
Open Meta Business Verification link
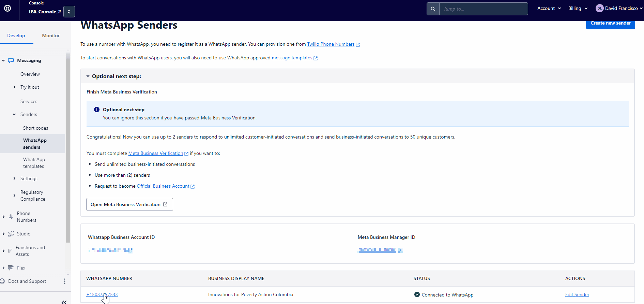tap(156, 153)
